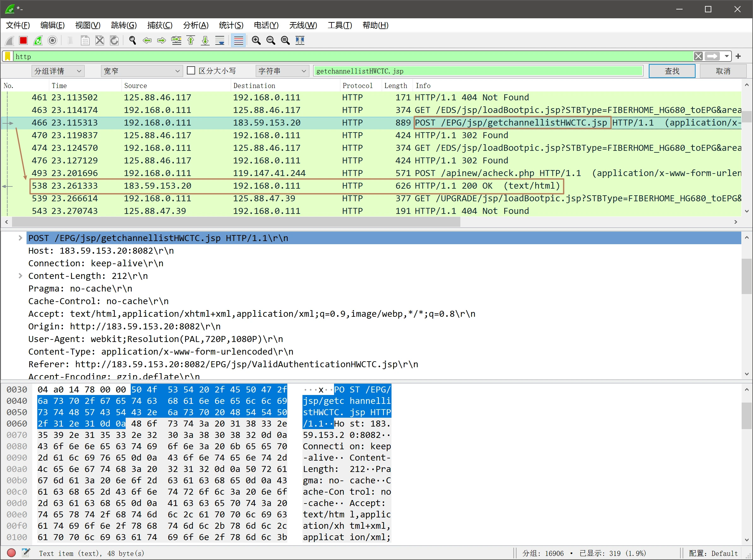Clear the http display filter
The image size is (753, 560).
pos(698,56)
